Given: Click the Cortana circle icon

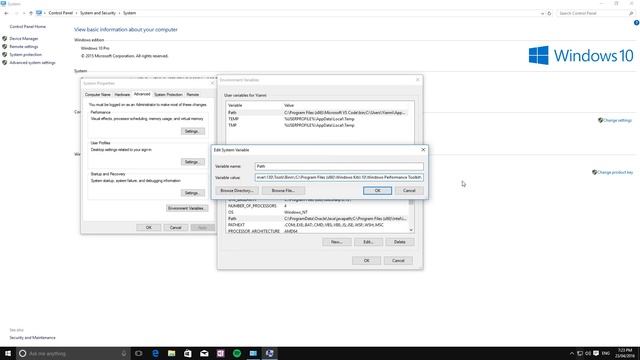Looking at the screenshot, I should [22, 353].
